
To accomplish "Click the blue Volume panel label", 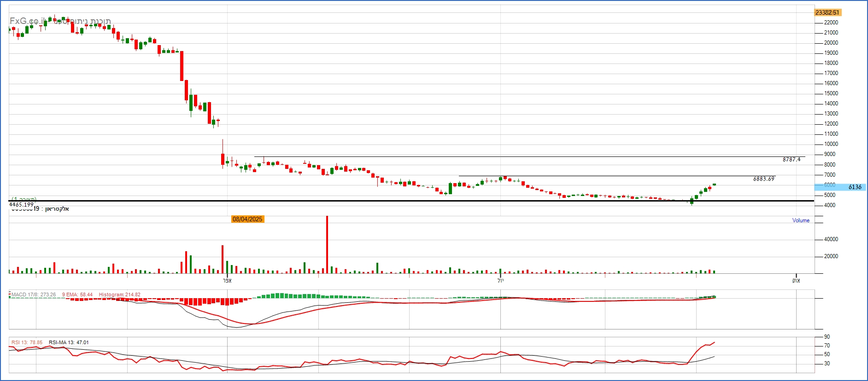I will [800, 220].
